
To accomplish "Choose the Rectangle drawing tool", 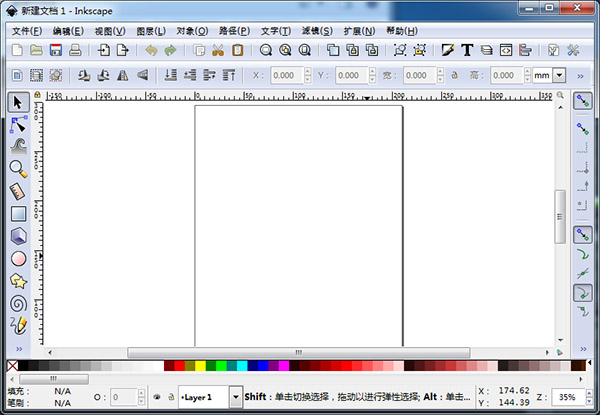I will tap(18, 214).
